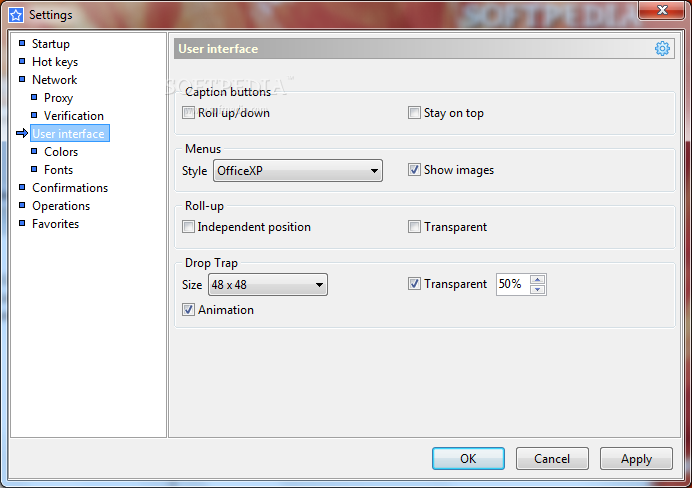Select Hot keys in the settings tree
692x488 pixels.
pos(55,62)
